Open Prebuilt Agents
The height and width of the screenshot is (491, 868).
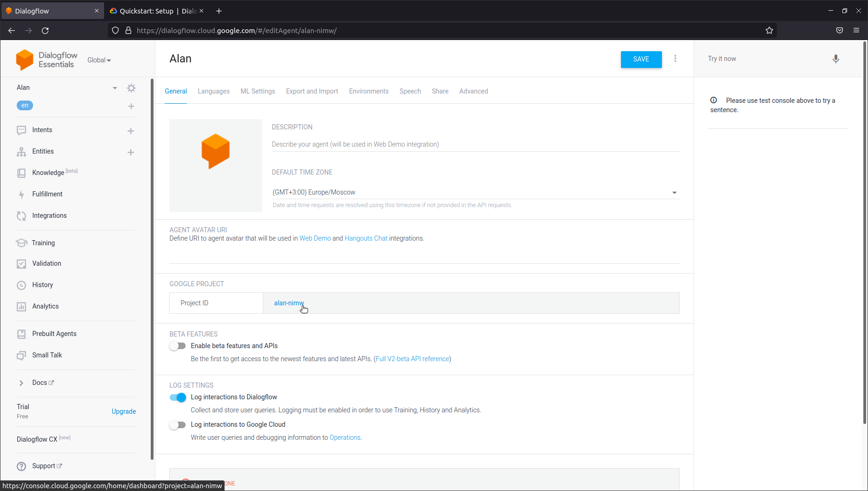tap(54, 333)
